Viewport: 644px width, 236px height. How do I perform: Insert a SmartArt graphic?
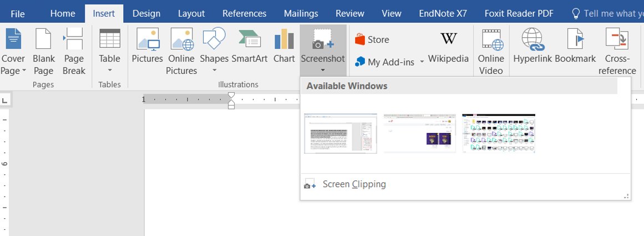click(249, 45)
